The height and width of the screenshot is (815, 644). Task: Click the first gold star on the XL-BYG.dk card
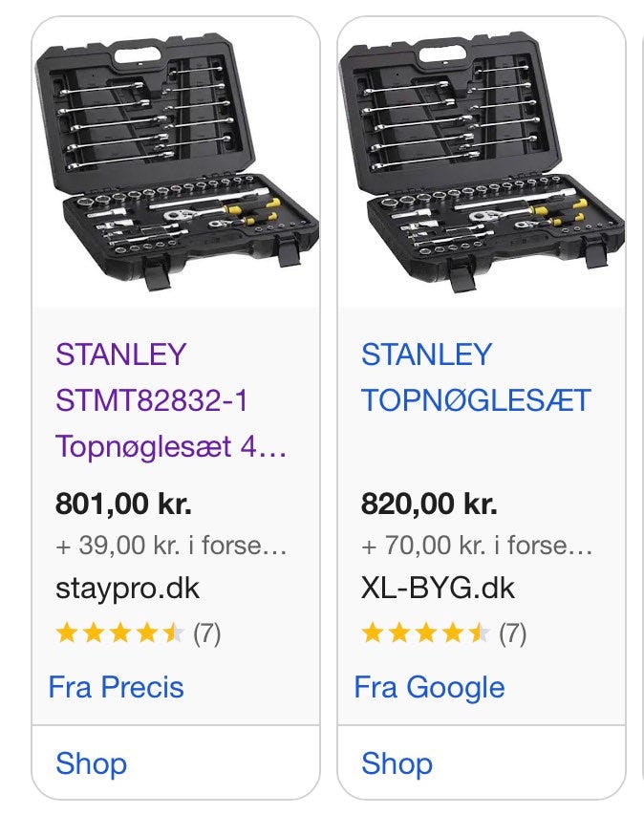coord(372,633)
